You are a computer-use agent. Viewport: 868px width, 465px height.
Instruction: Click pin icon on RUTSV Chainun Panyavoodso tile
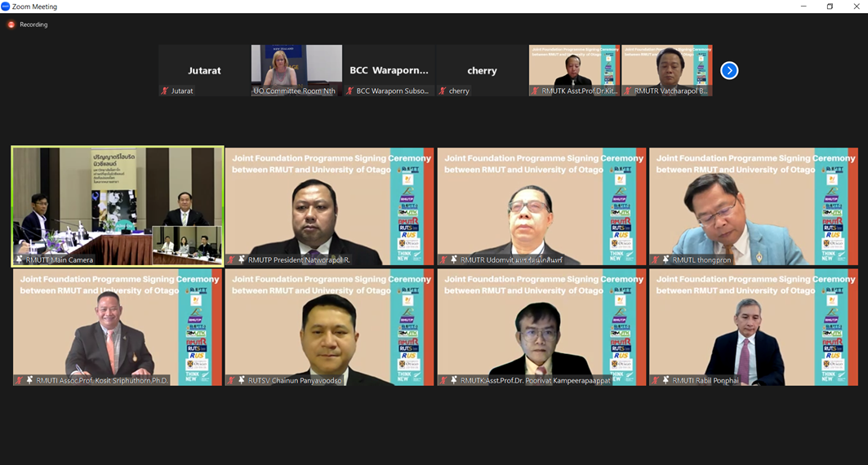[x=241, y=380]
